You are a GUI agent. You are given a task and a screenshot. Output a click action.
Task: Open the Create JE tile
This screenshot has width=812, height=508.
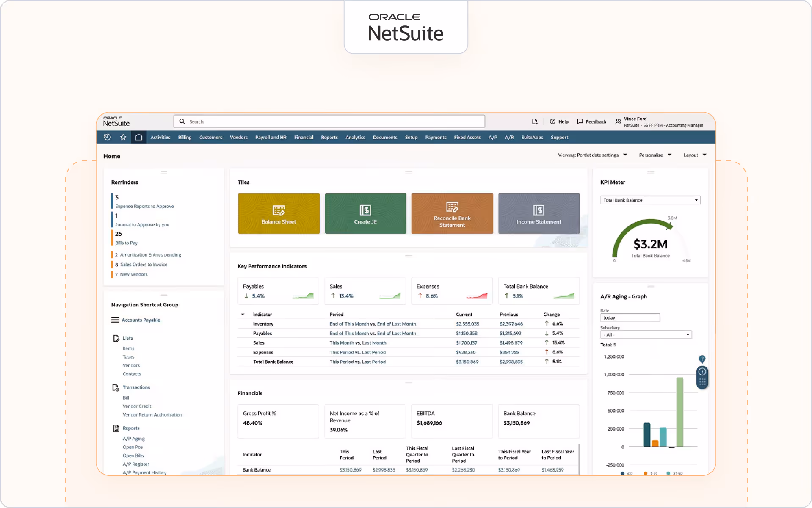pyautogui.click(x=365, y=213)
